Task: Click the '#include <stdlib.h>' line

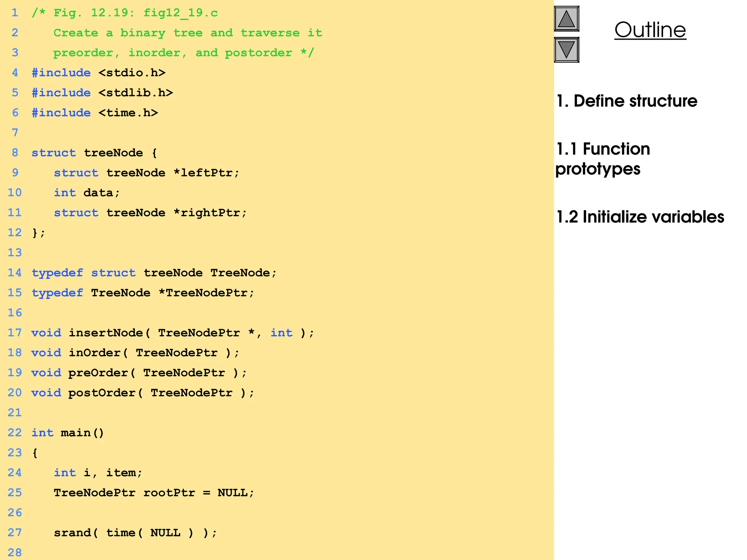Action: pos(102,93)
